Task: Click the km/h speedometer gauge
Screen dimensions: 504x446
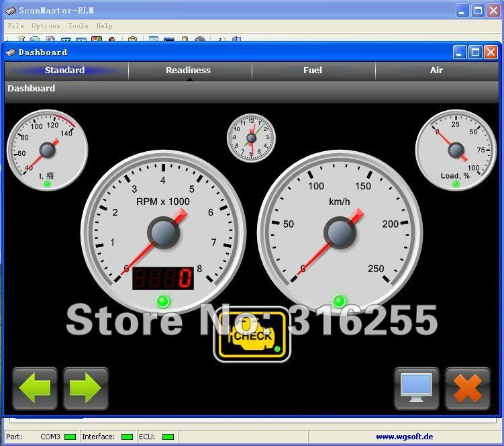Action: (340, 232)
